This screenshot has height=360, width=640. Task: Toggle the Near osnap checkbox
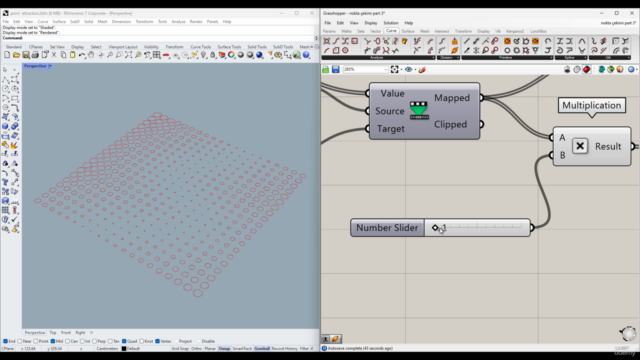(x=20, y=341)
